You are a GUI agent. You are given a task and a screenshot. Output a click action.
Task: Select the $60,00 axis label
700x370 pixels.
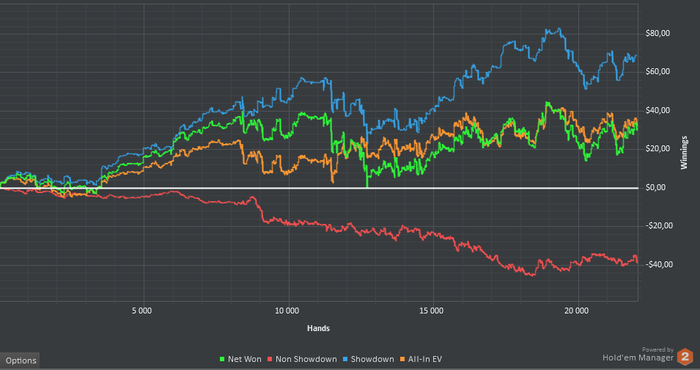click(659, 72)
